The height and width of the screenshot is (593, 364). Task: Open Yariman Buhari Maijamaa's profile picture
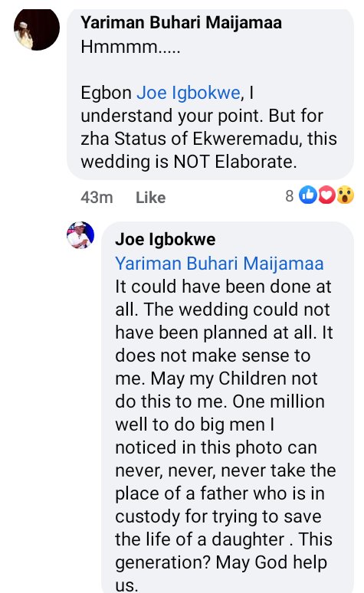point(37,28)
